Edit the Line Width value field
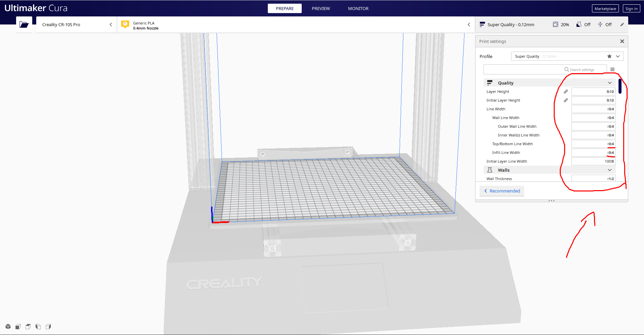Screen dimensions: 644x335 click(593, 109)
